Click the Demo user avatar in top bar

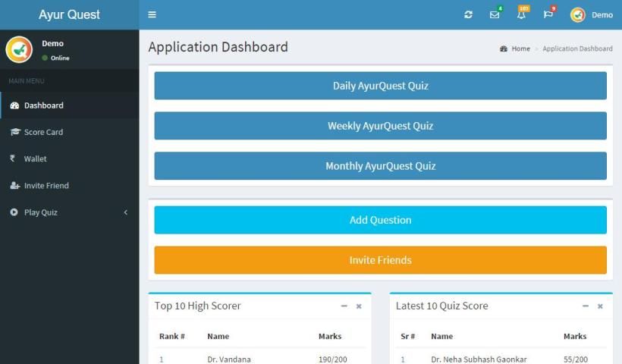(x=578, y=15)
